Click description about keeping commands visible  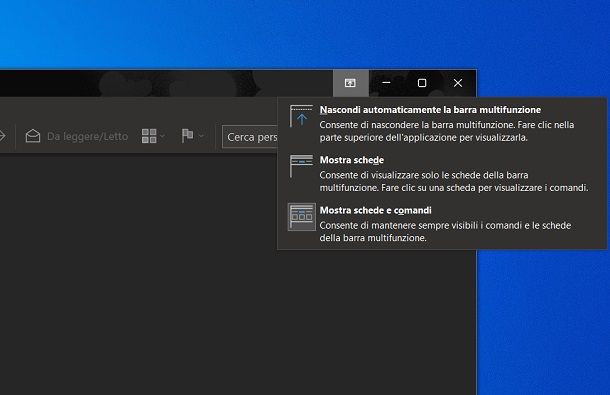tap(445, 232)
